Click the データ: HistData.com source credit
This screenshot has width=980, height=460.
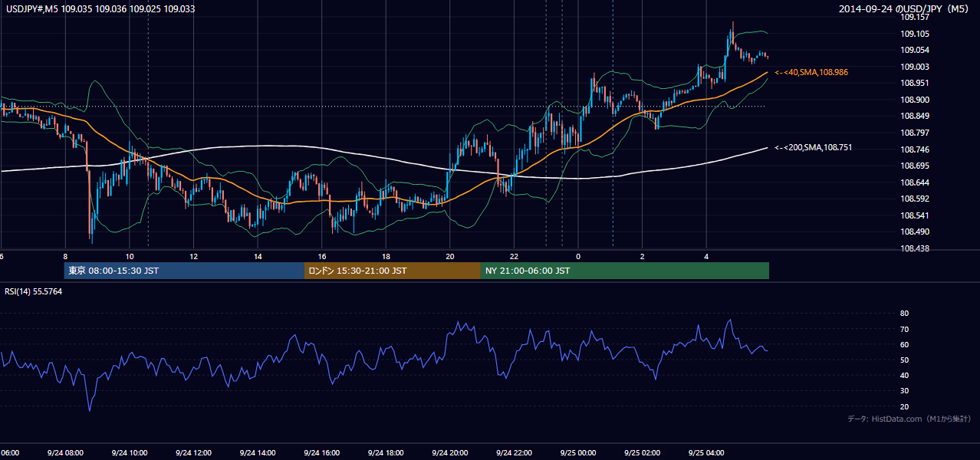coord(909,419)
